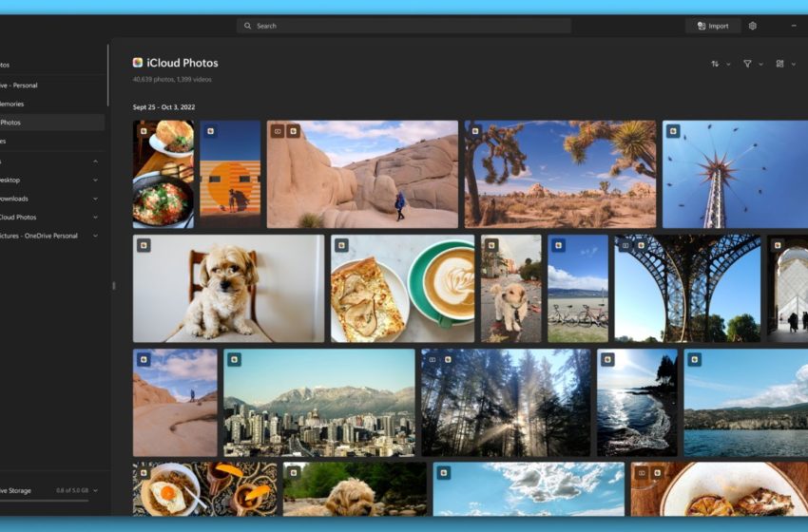This screenshot has width=808, height=532.
Task: Open the latte and pastry photo
Action: click(x=402, y=289)
